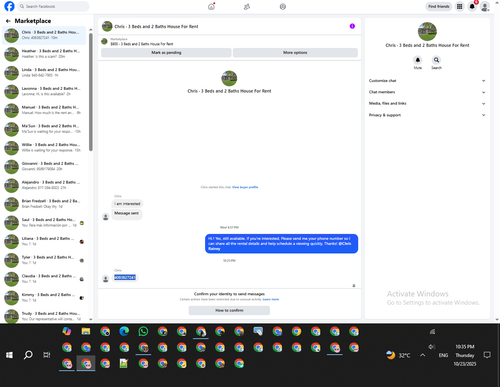Click conversation list scroll-up arrow
Image resolution: width=500 pixels, height=387 pixels.
click(91, 30)
